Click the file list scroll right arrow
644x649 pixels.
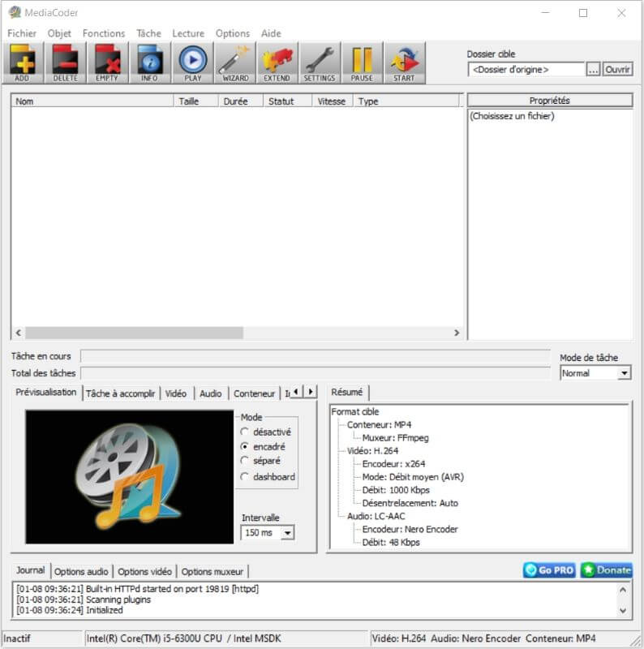pyautogui.click(x=457, y=333)
